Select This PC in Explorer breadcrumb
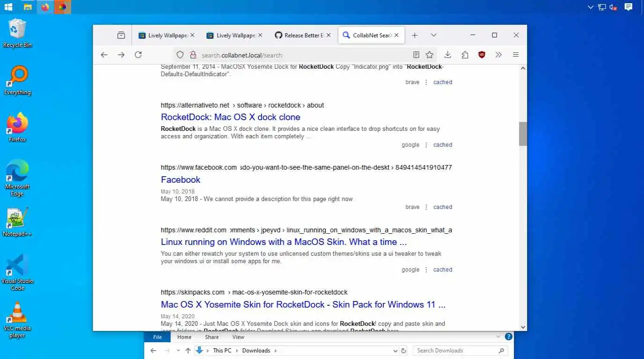 point(222,351)
